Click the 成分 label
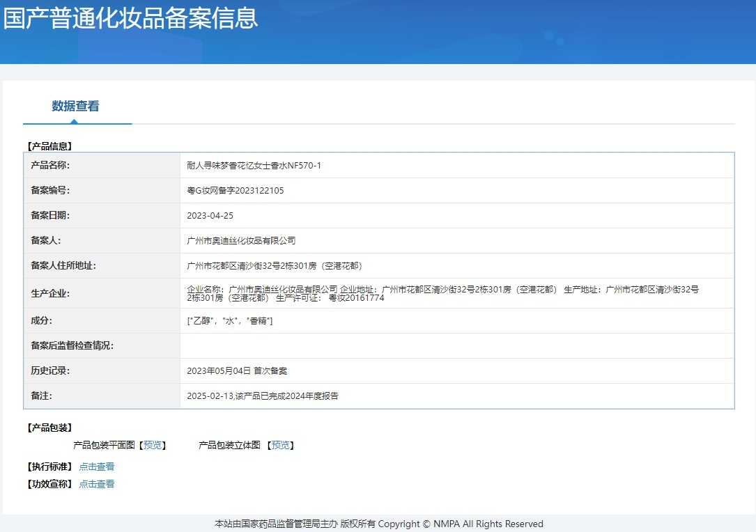 (x=42, y=320)
